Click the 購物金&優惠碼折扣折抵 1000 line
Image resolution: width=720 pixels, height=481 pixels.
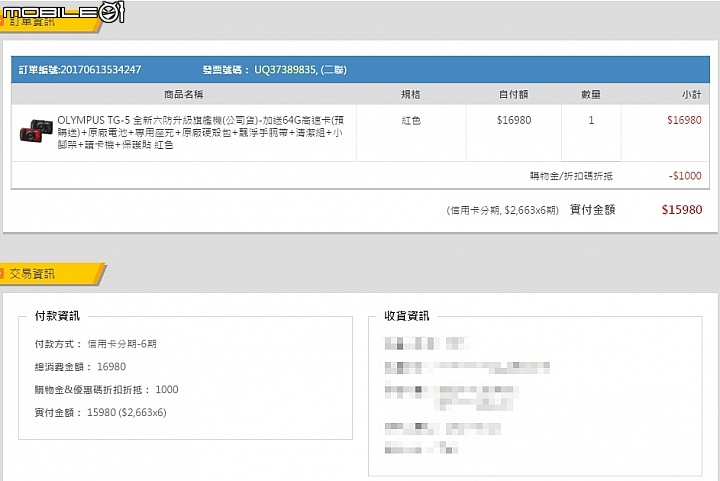click(106, 390)
